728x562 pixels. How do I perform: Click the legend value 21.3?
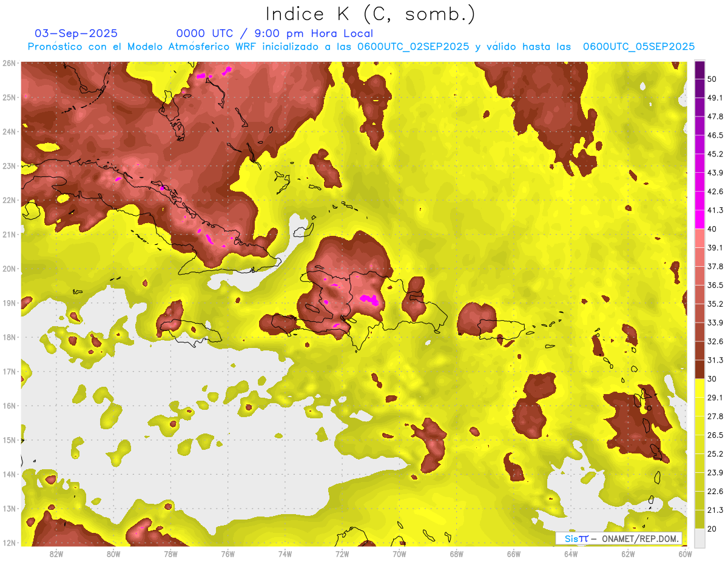715,510
